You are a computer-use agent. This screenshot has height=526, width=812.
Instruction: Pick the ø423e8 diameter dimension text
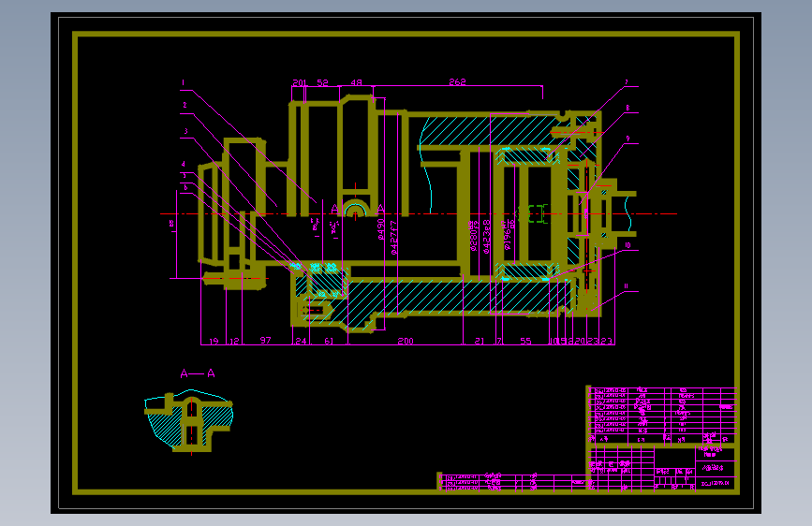tap(487, 237)
